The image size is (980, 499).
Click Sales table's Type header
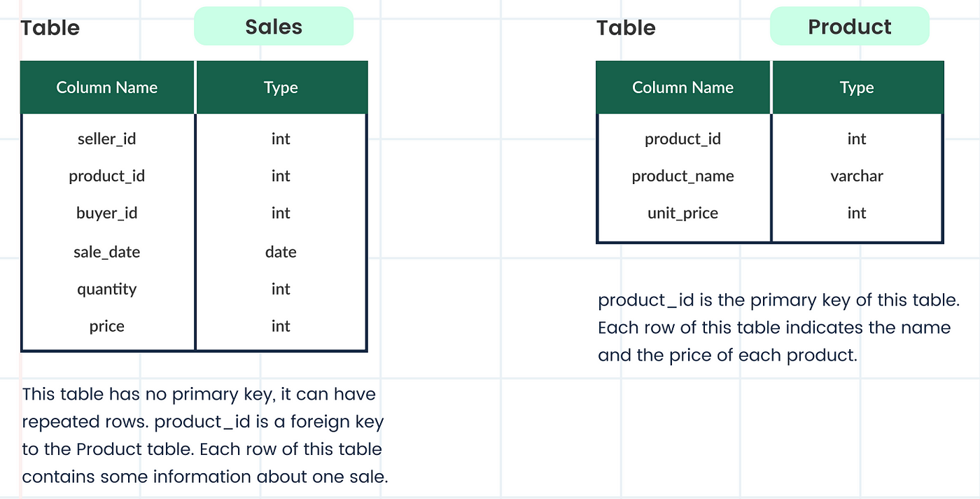[281, 87]
